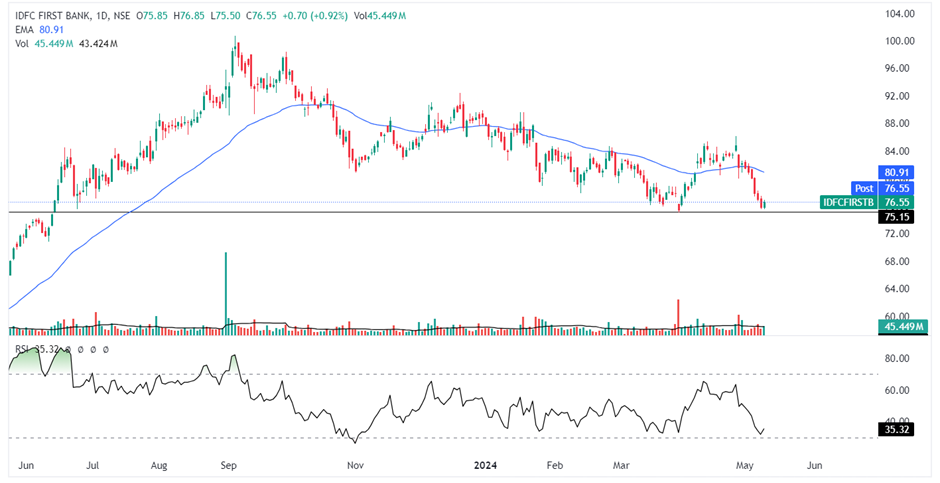Screen dimensions: 940x483
Task: Click the EMA indicator legend label
Action: point(24,30)
